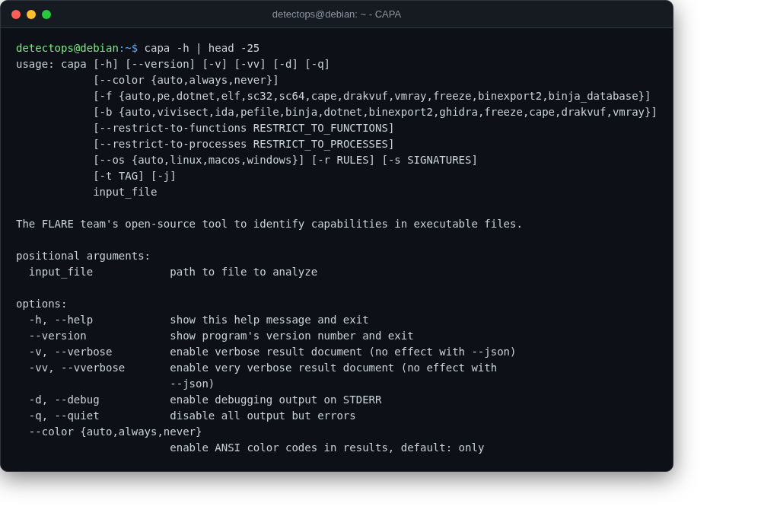The image size is (761, 532).
Task: Click the yellow minimize window button
Action: (31, 14)
